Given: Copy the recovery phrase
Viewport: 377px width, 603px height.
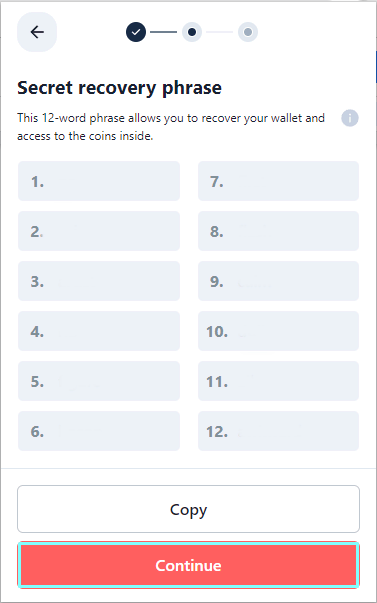Looking at the screenshot, I should 188,509.
